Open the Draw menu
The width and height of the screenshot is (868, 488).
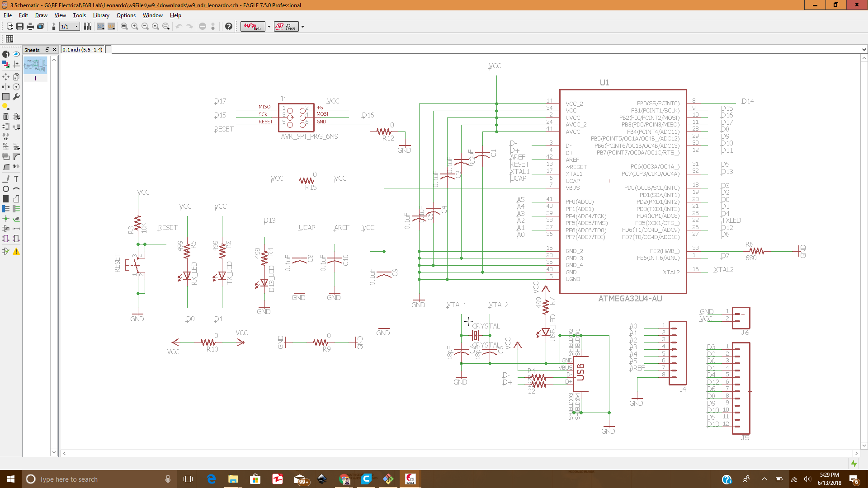(41, 15)
